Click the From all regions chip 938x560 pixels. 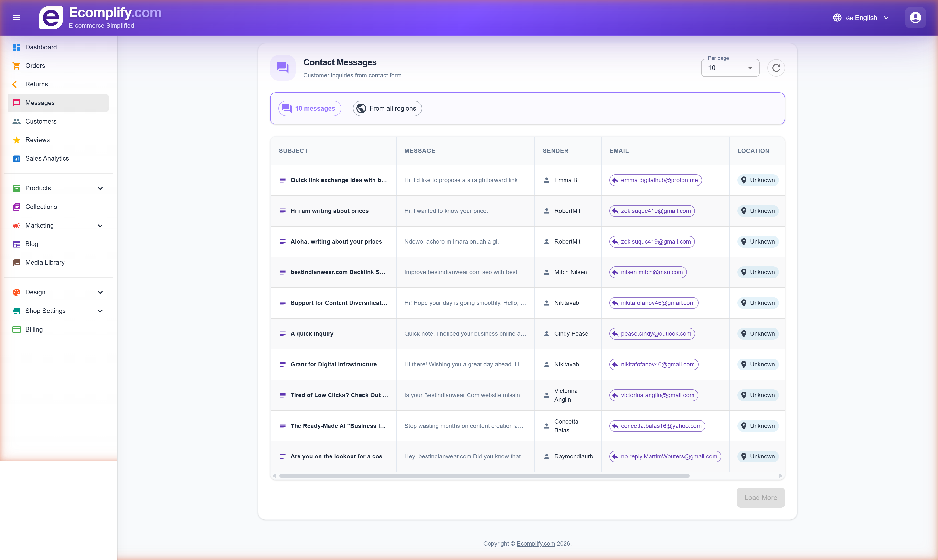pyautogui.click(x=387, y=108)
